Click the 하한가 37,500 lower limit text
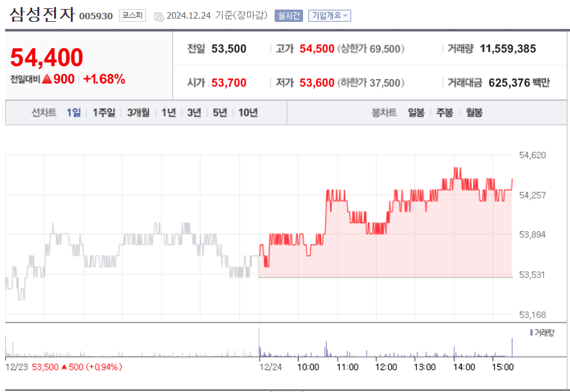Viewport: 570px width, 392px height. (371, 83)
